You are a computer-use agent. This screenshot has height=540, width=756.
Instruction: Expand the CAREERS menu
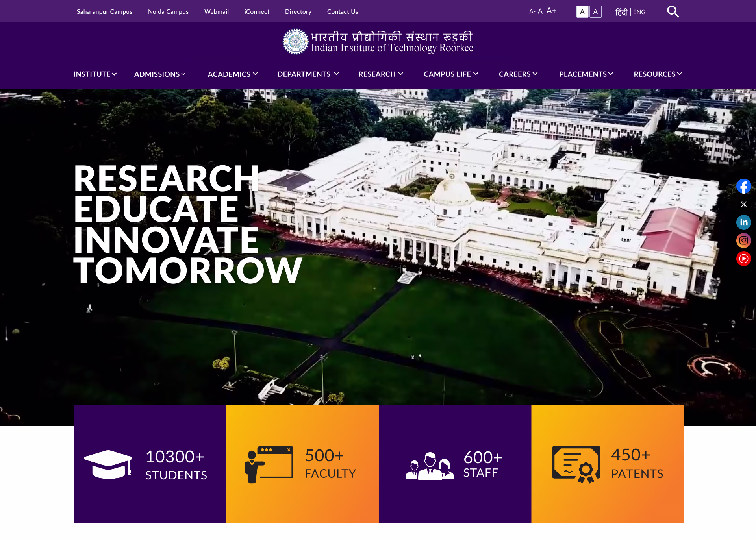pyautogui.click(x=518, y=74)
